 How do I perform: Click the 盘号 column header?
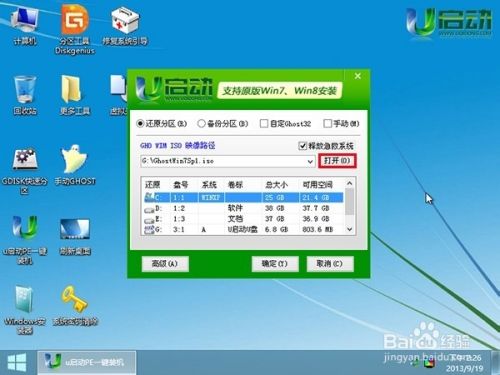pos(181,185)
